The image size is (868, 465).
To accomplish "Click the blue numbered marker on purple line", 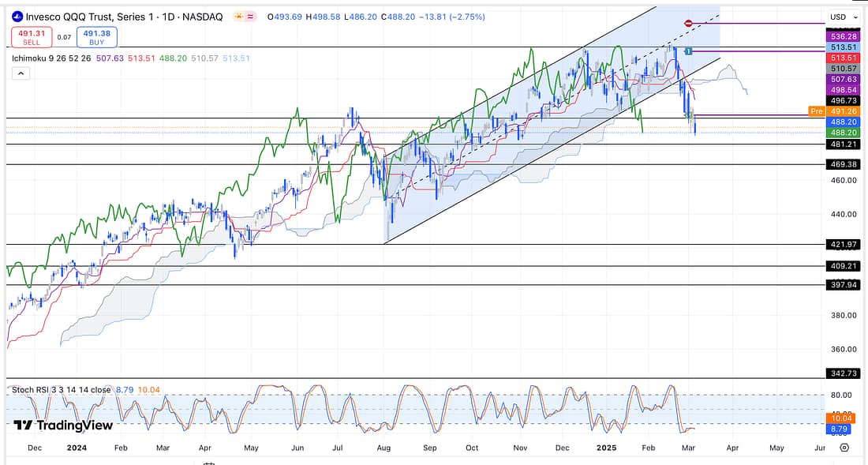I will [689, 51].
